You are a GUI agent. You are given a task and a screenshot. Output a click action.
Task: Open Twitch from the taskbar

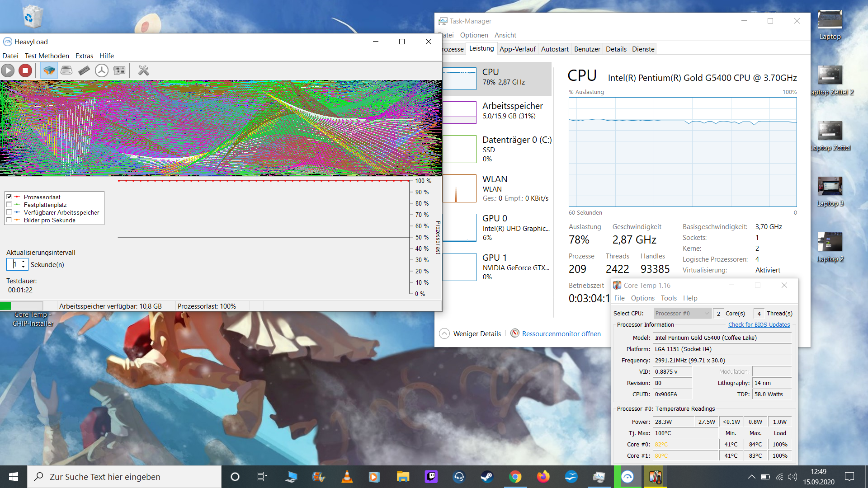[x=431, y=477]
